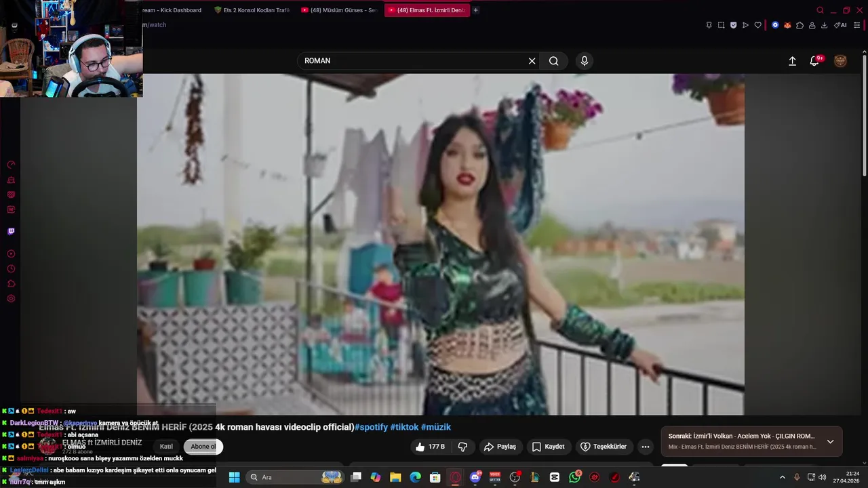Subscribe with the Abone ol button

203,447
